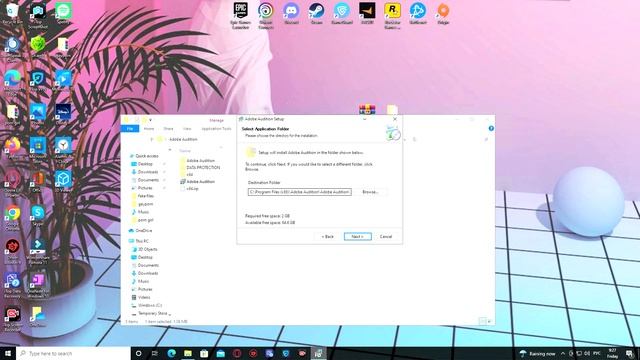The width and height of the screenshot is (640, 360).
Task: Open the Quick Access Toolbar dropdown arrow
Action: (151, 120)
